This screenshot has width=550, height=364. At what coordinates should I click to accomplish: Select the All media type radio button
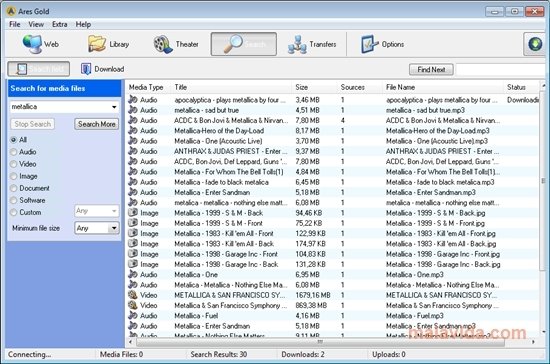coord(13,140)
